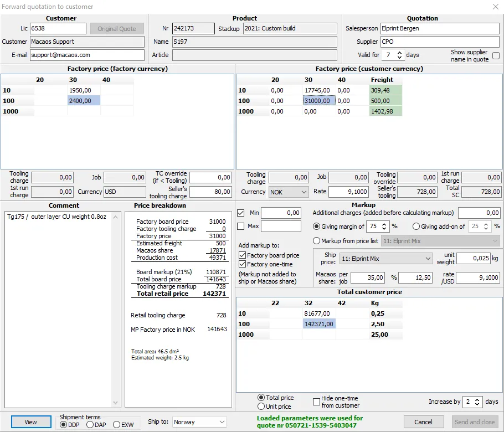This screenshot has height=432, width=504.
Task: Click the Send and close button
Action: point(474,422)
